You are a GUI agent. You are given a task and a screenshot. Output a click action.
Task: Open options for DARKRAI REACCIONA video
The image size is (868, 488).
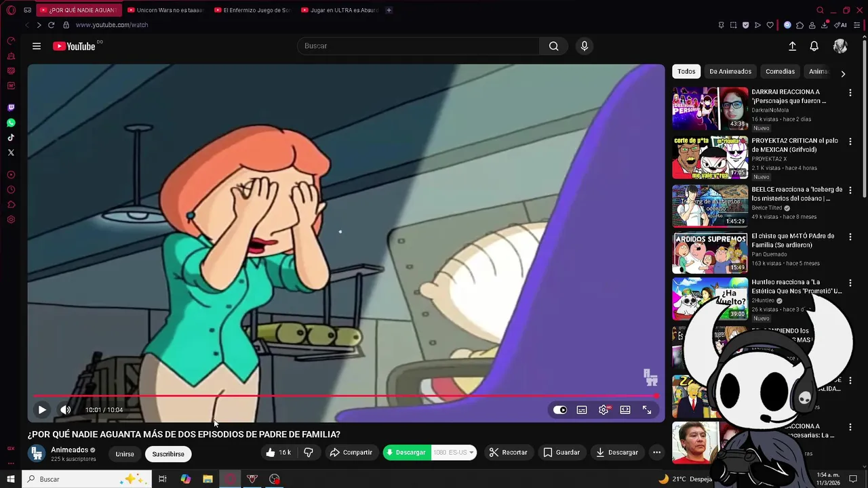pos(850,93)
